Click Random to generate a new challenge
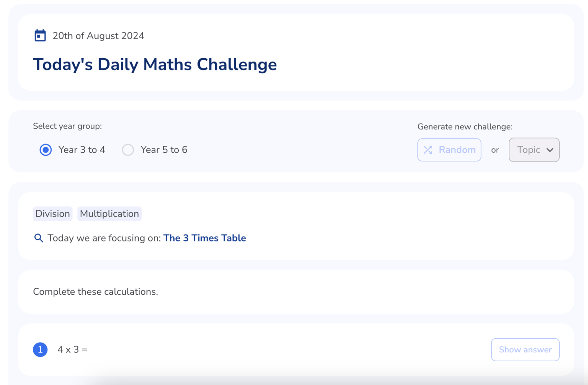The image size is (588, 385). (449, 150)
